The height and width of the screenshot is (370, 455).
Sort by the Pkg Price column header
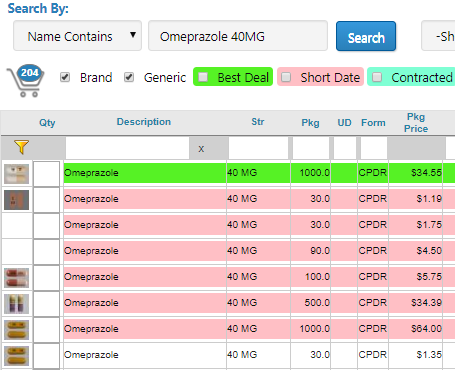tap(416, 123)
